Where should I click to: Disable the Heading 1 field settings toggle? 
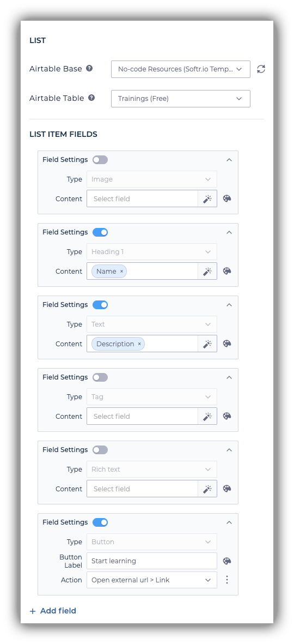(x=100, y=232)
